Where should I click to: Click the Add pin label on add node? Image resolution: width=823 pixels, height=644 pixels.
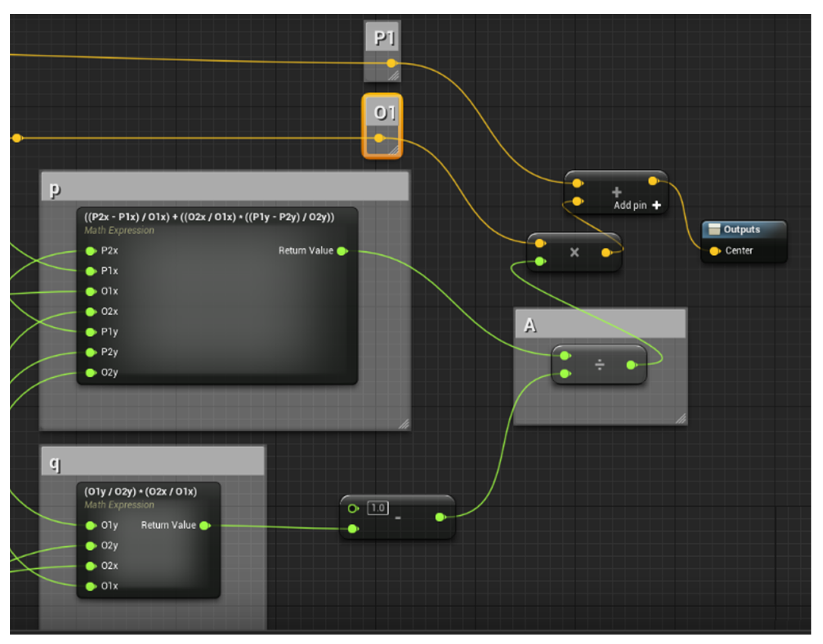pyautogui.click(x=630, y=206)
